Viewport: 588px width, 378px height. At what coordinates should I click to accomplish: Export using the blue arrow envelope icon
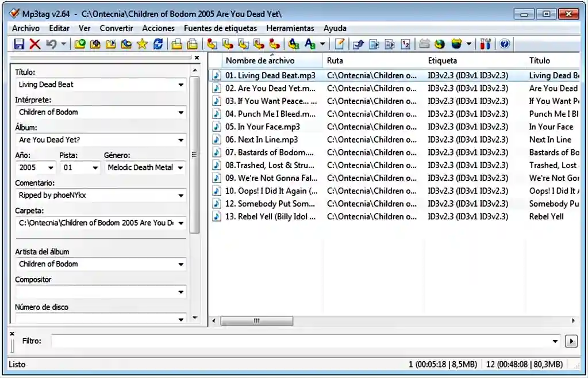coord(359,44)
